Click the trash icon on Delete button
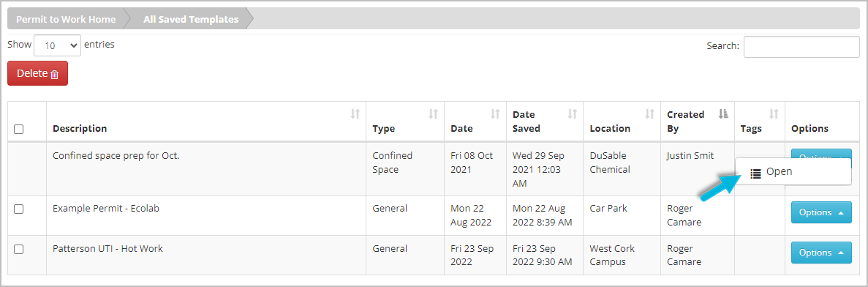868x287 pixels. [54, 74]
